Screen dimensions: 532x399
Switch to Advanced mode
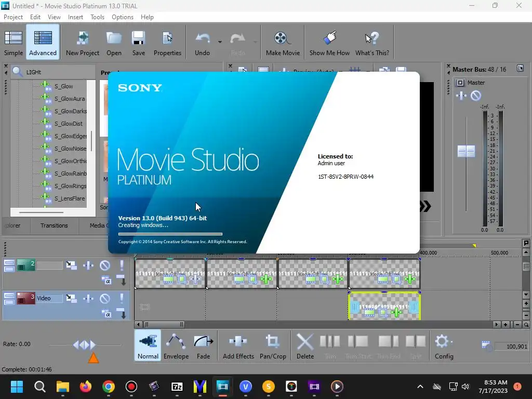tap(43, 42)
